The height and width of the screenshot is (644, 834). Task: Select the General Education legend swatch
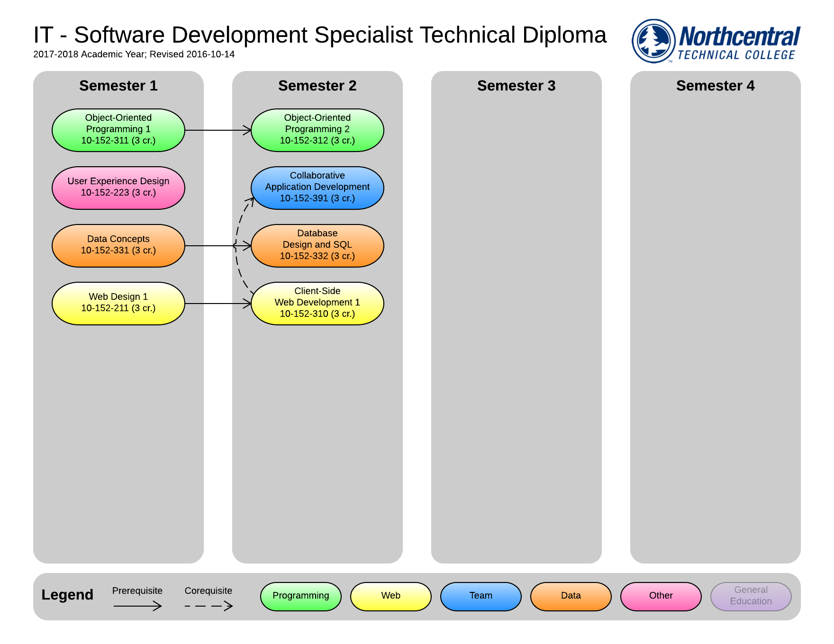[751, 596]
